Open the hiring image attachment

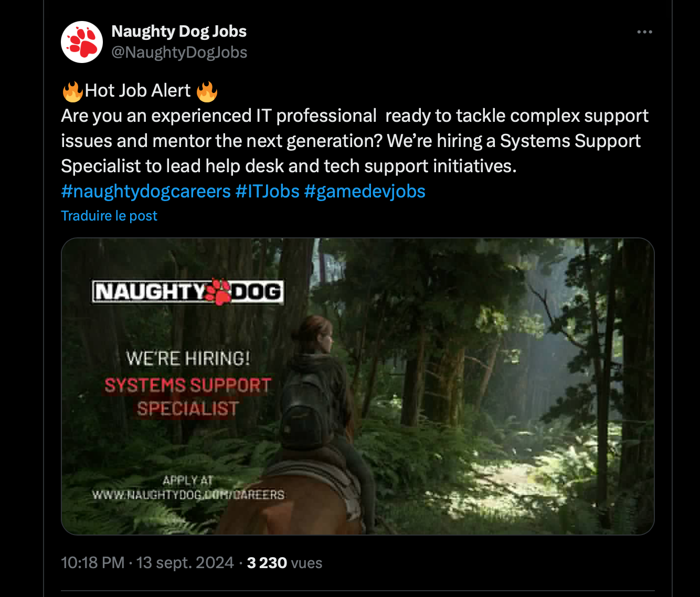(x=358, y=386)
